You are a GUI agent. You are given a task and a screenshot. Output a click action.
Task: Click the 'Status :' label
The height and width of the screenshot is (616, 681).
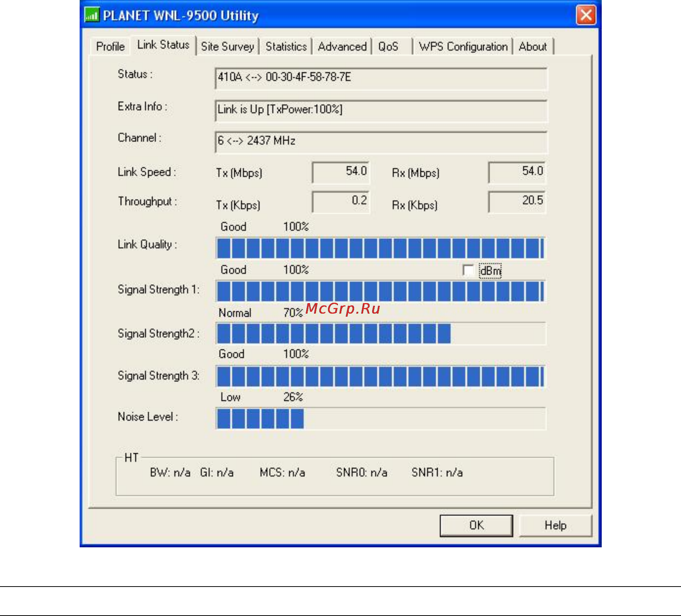135,74
